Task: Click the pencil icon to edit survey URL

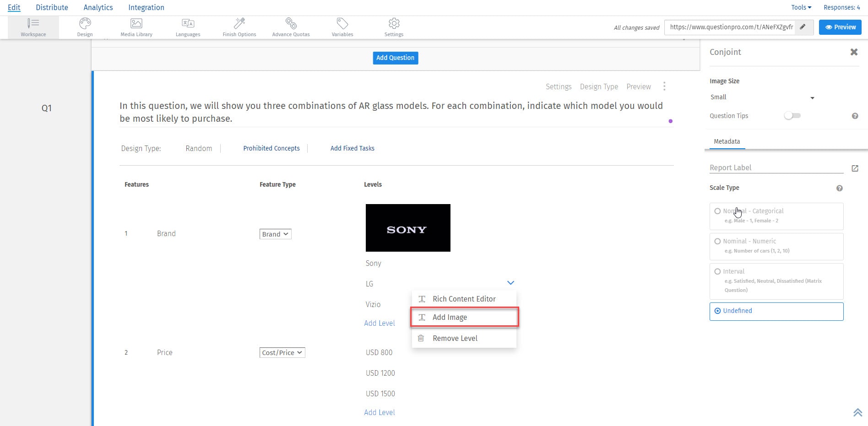Action: click(x=803, y=27)
